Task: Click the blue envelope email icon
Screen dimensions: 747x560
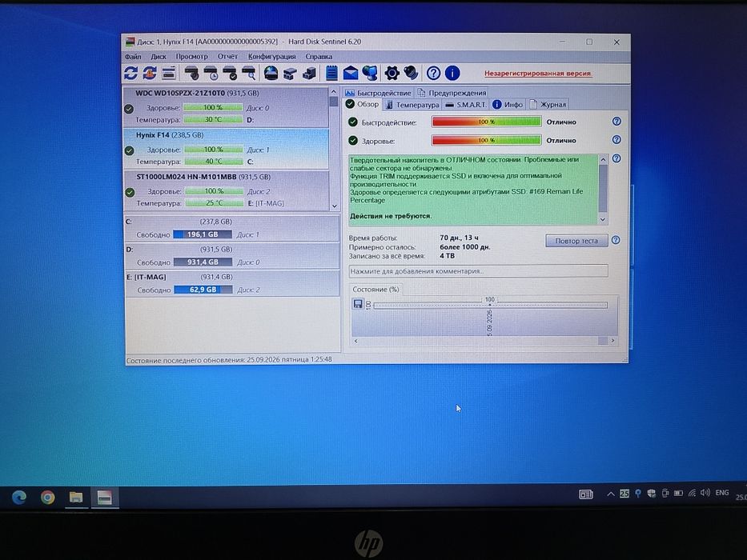Action: click(x=350, y=73)
